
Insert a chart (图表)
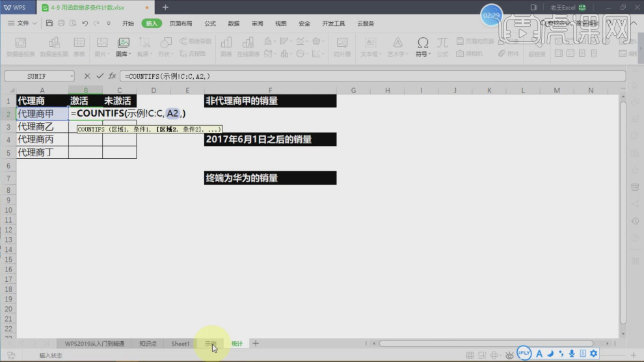click(226, 48)
